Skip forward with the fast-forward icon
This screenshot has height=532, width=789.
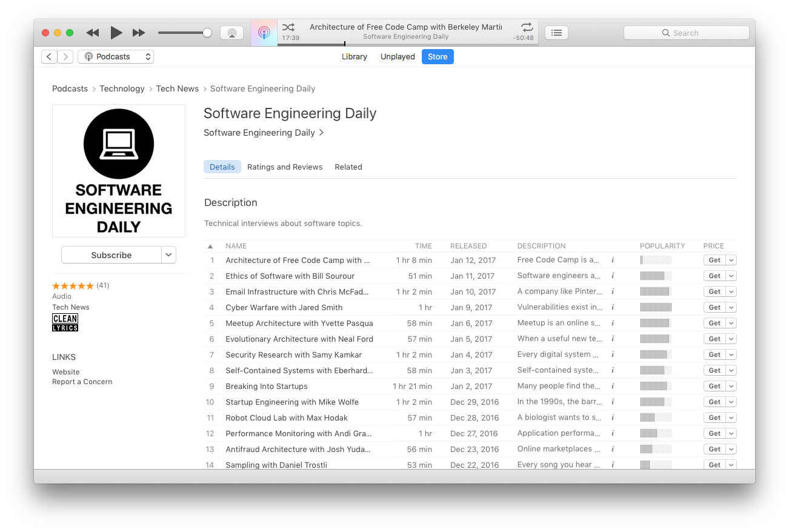(139, 33)
